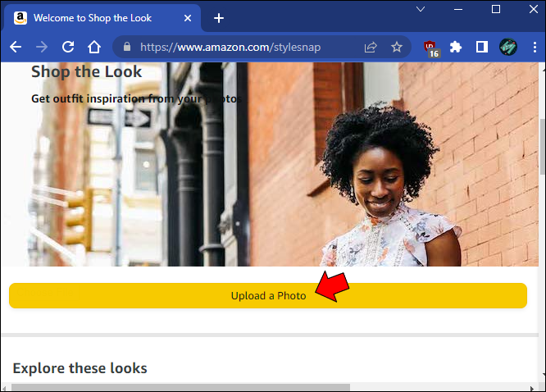Click the forward navigation arrow

[x=42, y=47]
